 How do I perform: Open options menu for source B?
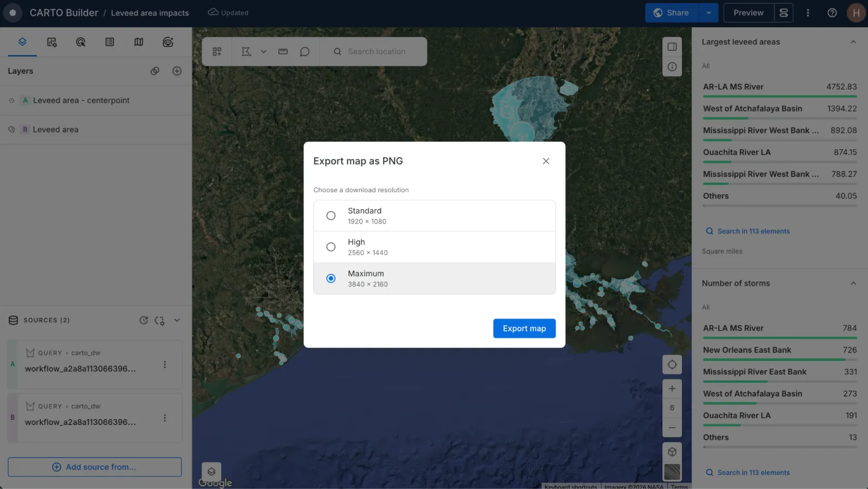pyautogui.click(x=165, y=418)
